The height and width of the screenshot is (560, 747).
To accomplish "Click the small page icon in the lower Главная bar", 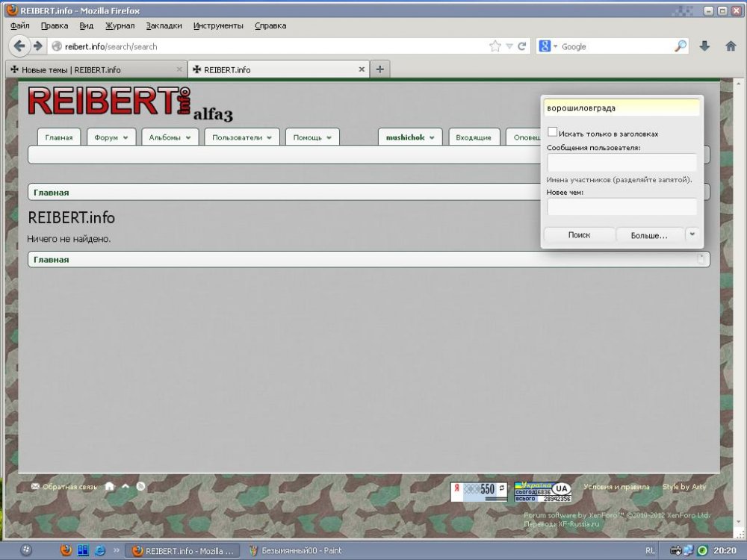I will pos(701,259).
